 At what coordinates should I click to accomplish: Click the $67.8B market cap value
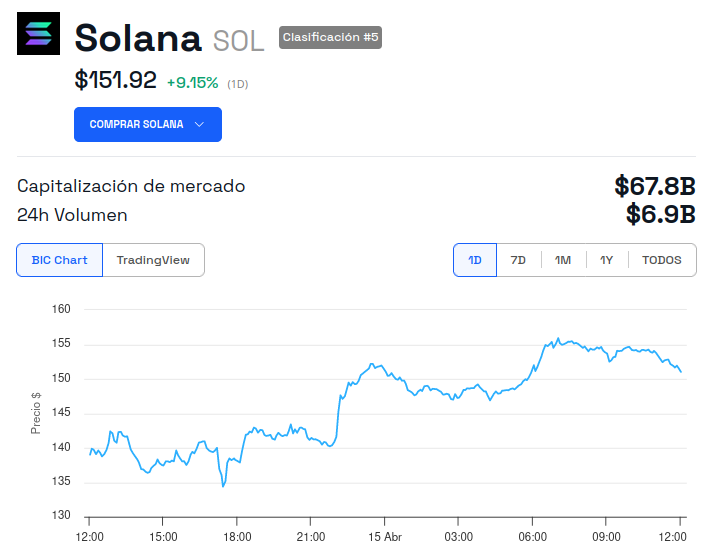(654, 186)
